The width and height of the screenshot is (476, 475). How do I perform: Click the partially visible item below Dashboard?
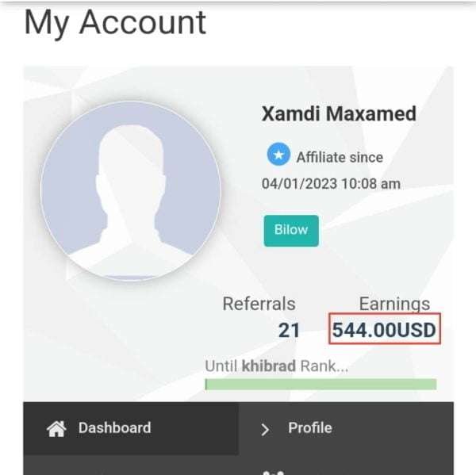click(131, 465)
